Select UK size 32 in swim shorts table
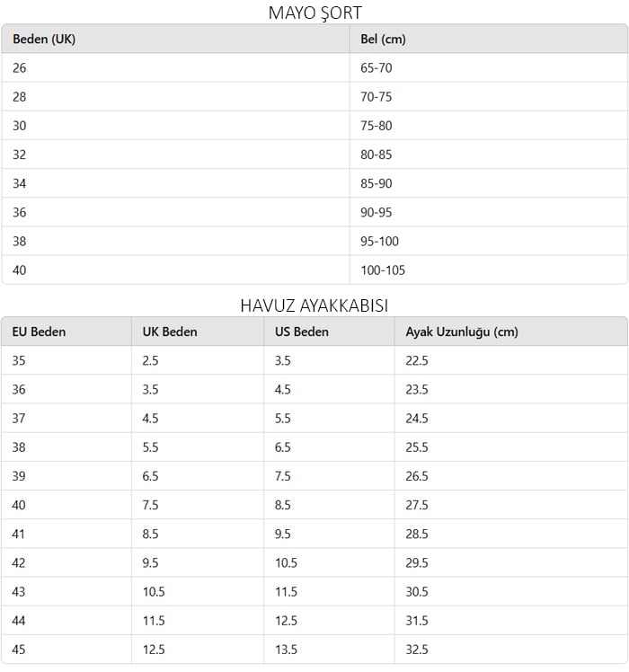This screenshot has height=672, width=629. click(x=20, y=155)
